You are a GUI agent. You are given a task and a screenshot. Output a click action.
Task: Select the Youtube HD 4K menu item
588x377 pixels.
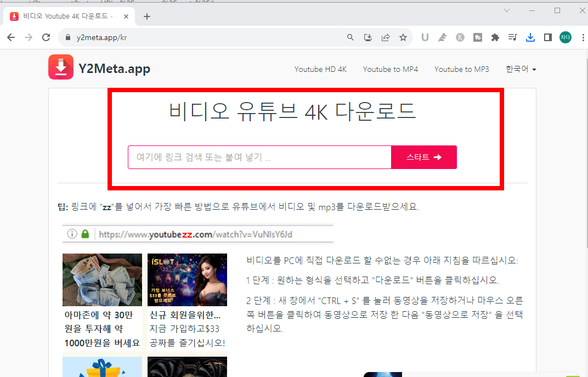point(320,69)
